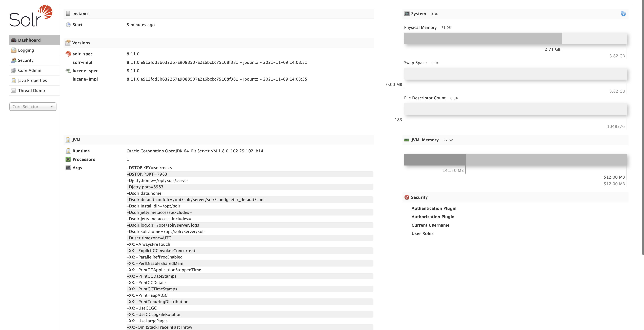Click the Solr logo
644x330 pixels.
31,16
